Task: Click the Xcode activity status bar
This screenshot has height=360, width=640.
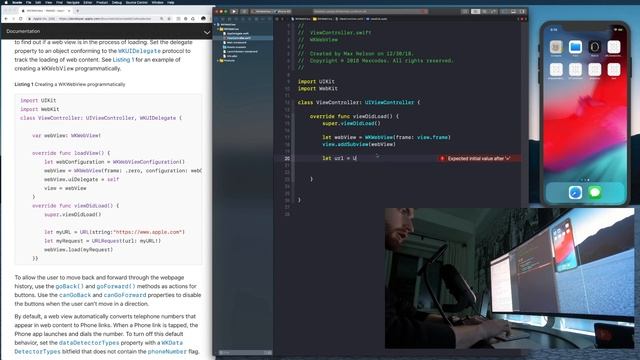Action: (371, 11)
